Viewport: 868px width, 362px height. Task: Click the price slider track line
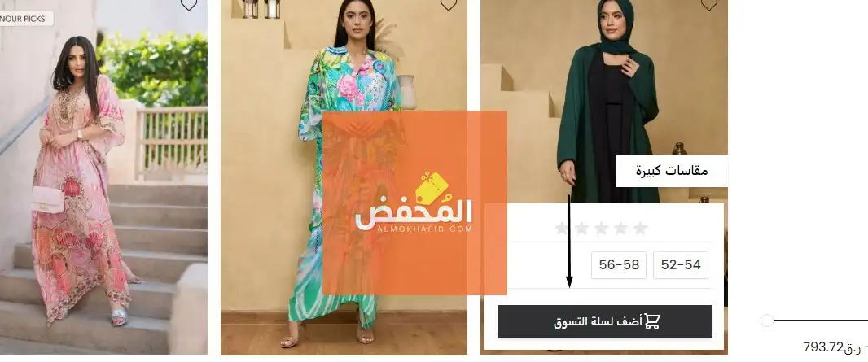820,321
